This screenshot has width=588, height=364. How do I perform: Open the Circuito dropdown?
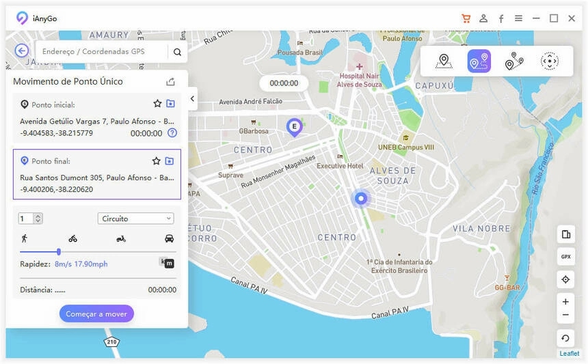(136, 219)
